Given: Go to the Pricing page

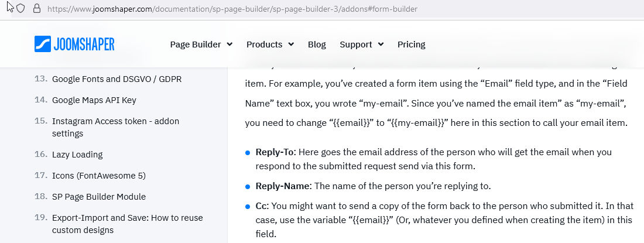Looking at the screenshot, I should (411, 45).
